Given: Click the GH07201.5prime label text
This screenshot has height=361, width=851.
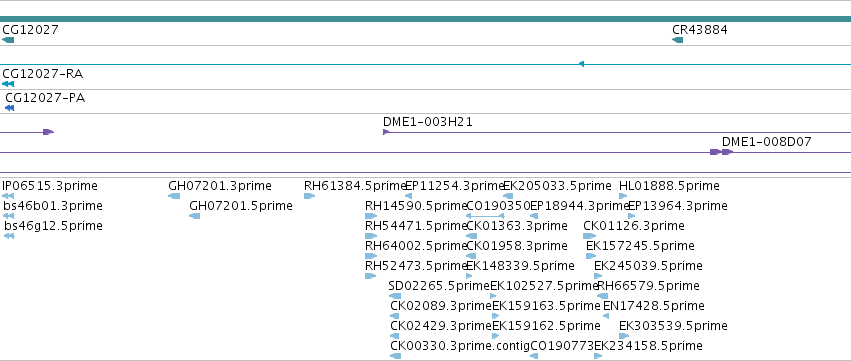Looking at the screenshot, I should coord(241,206).
